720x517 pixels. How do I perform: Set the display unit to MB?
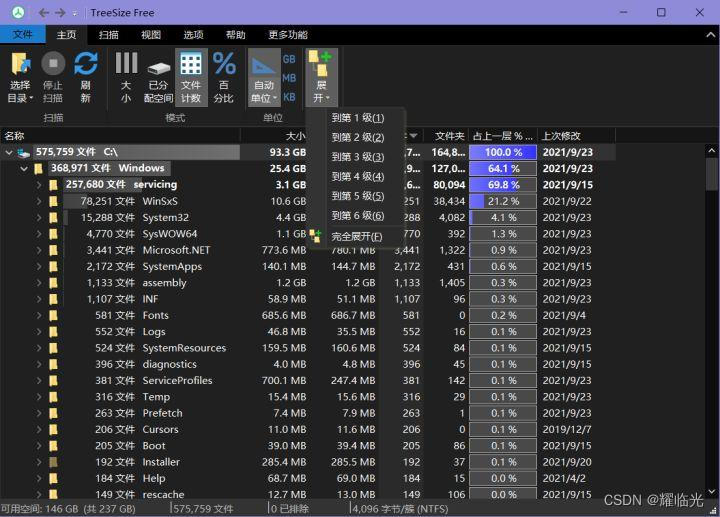coord(289,78)
